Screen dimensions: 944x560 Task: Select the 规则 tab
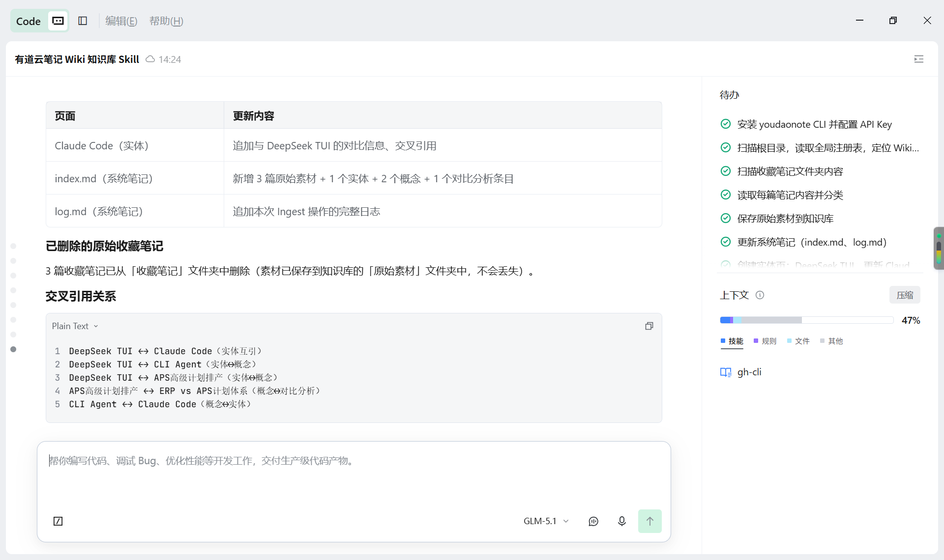pos(765,341)
